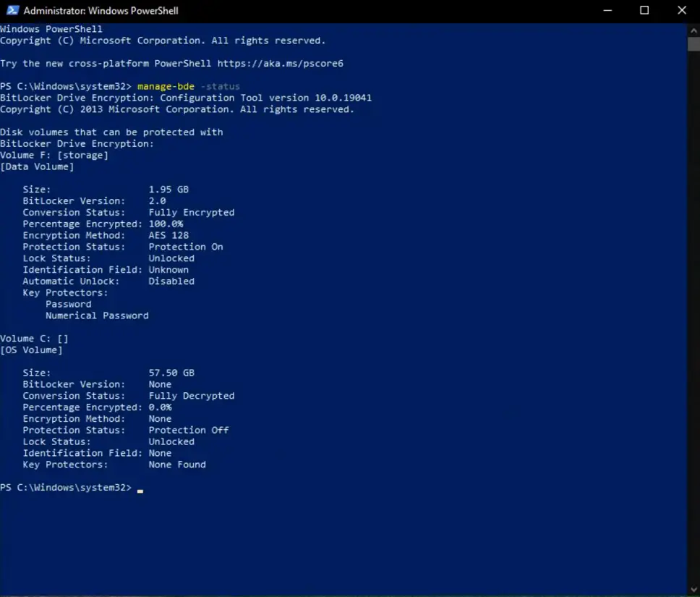
Task: Click the 'Administrator: Windows PowerShell' title text
Action: (x=101, y=11)
